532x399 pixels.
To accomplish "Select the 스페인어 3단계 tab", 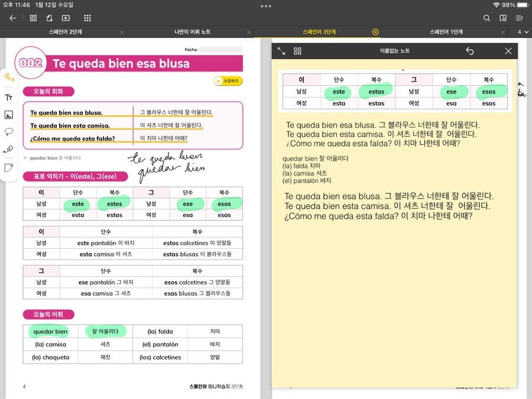I will pyautogui.click(x=319, y=32).
